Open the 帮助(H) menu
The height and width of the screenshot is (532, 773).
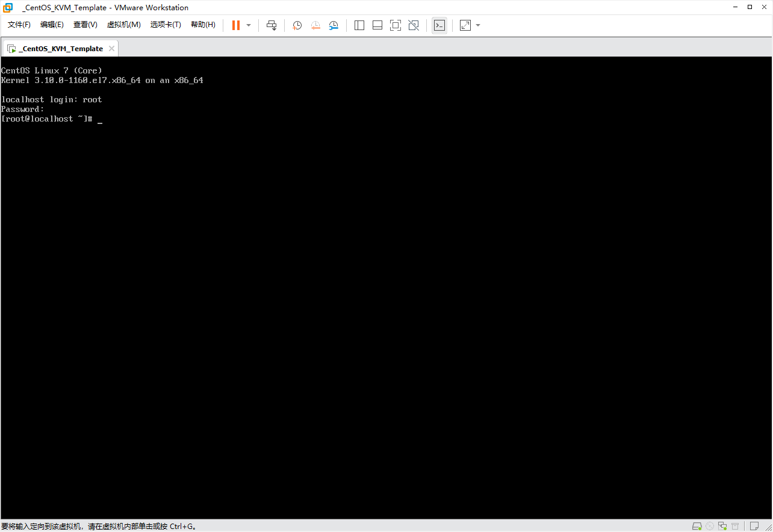[203, 25]
